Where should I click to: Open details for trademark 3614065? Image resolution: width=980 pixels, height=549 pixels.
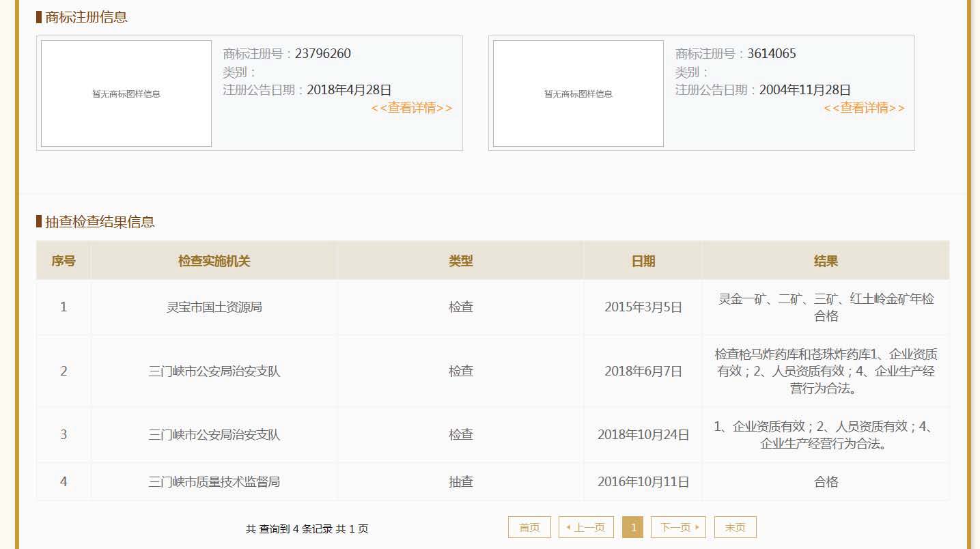tap(864, 108)
